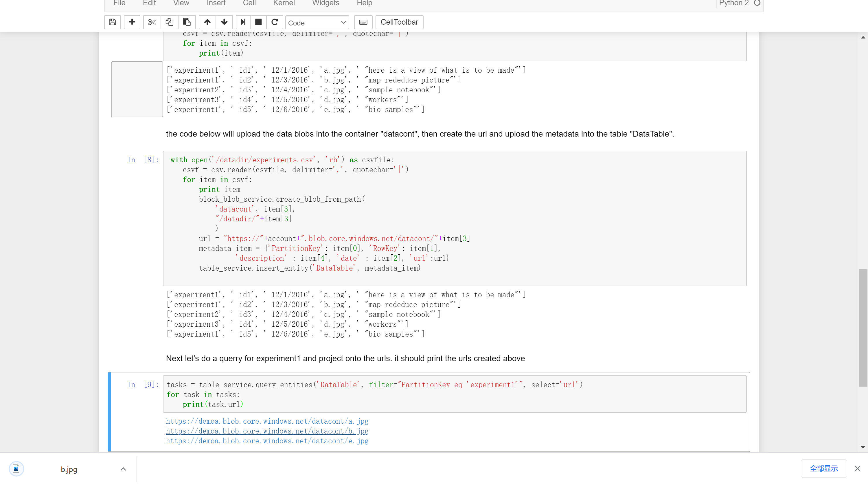Viewport: 868px width, 485px height.
Task: Click the vertical scrollbar thumb
Action: point(863,327)
